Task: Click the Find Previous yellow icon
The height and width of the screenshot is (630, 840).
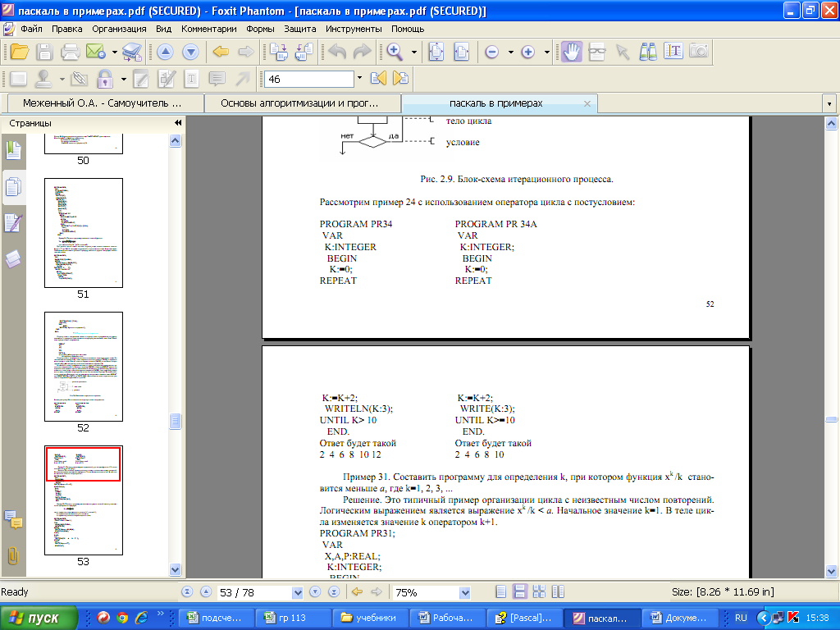Action: (x=378, y=79)
